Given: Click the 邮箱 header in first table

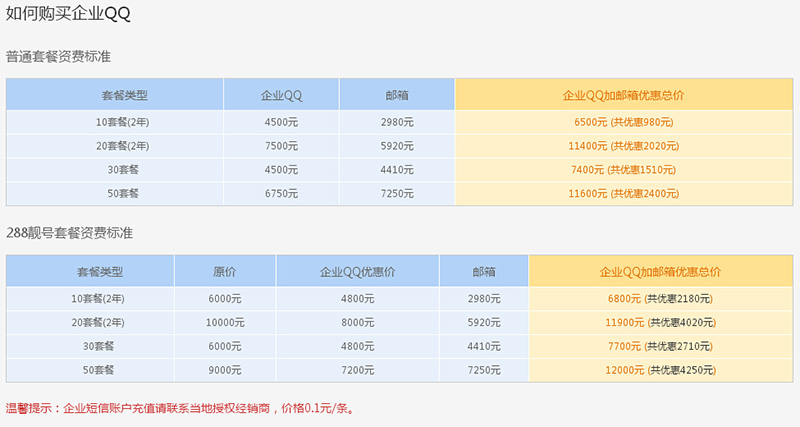Looking at the screenshot, I should [x=396, y=95].
